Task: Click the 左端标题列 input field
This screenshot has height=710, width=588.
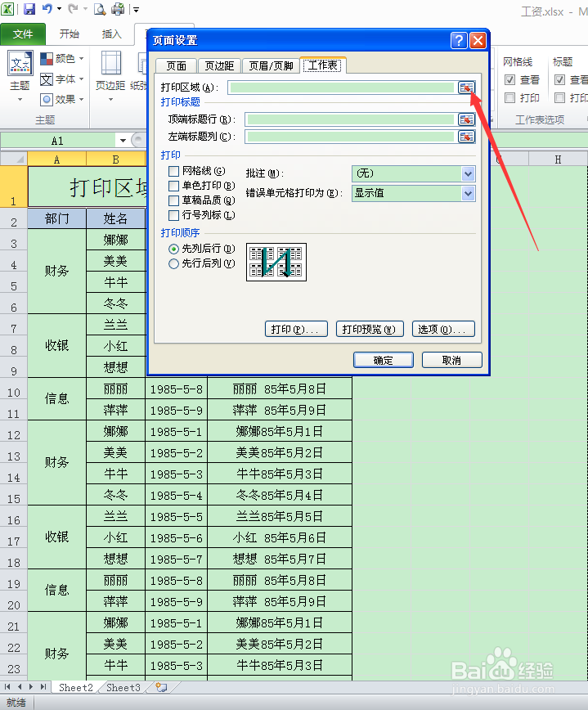Action: point(350,137)
